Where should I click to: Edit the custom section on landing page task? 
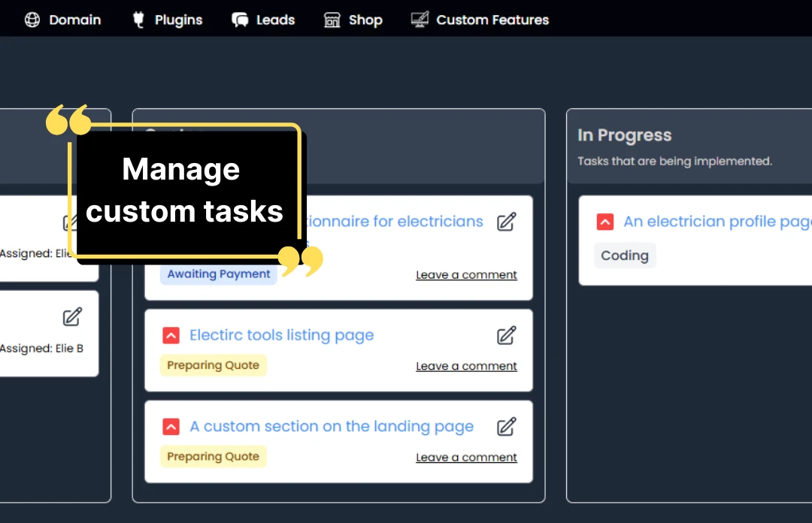[x=507, y=427]
